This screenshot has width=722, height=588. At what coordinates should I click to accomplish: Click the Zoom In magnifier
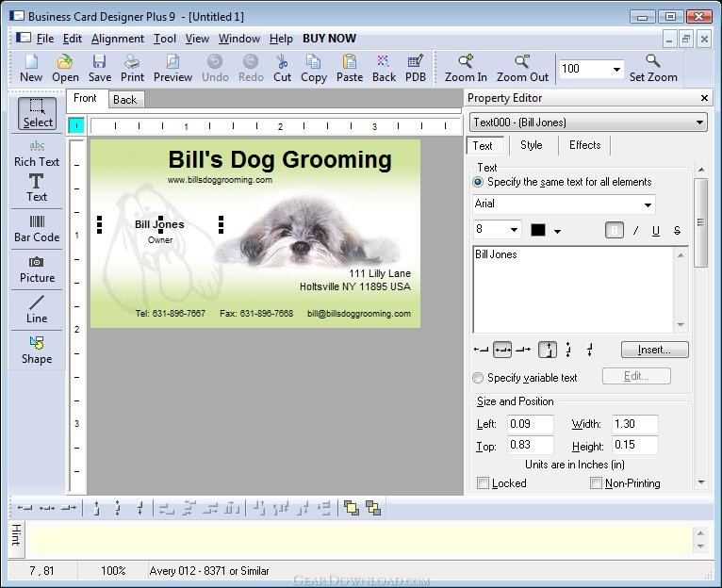[x=466, y=68]
